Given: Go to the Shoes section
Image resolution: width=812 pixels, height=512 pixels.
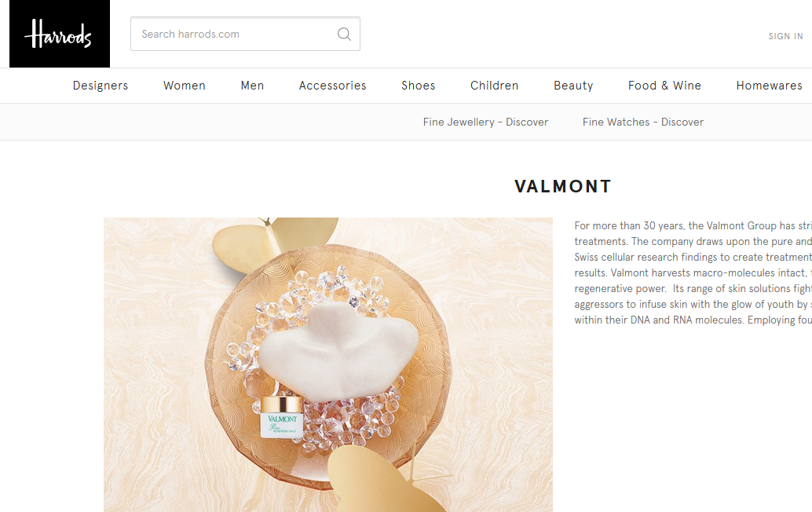Looking at the screenshot, I should point(419,86).
